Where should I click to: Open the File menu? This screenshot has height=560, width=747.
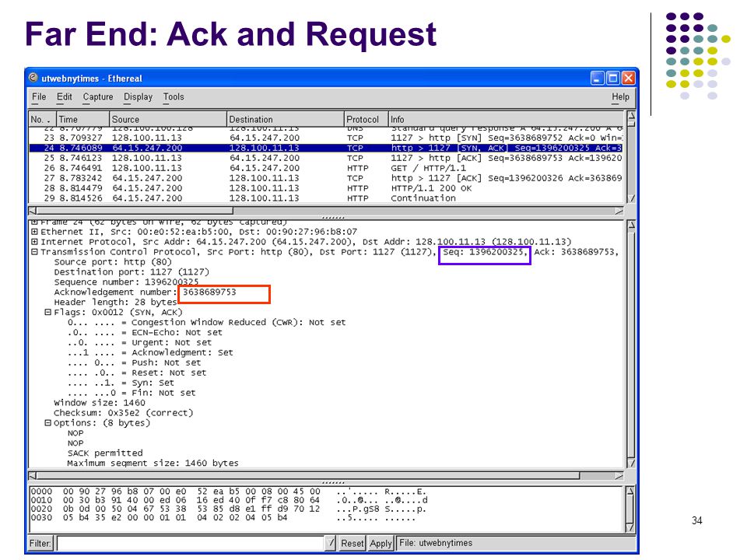pos(39,96)
